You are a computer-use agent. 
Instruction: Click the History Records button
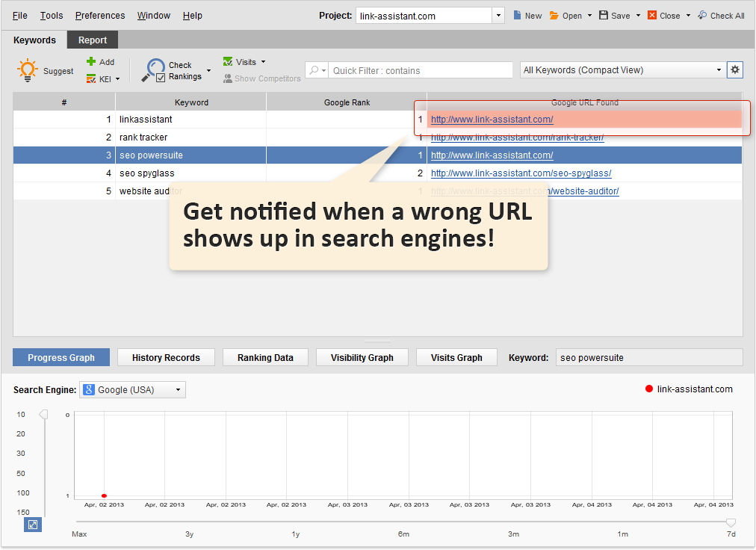point(166,358)
